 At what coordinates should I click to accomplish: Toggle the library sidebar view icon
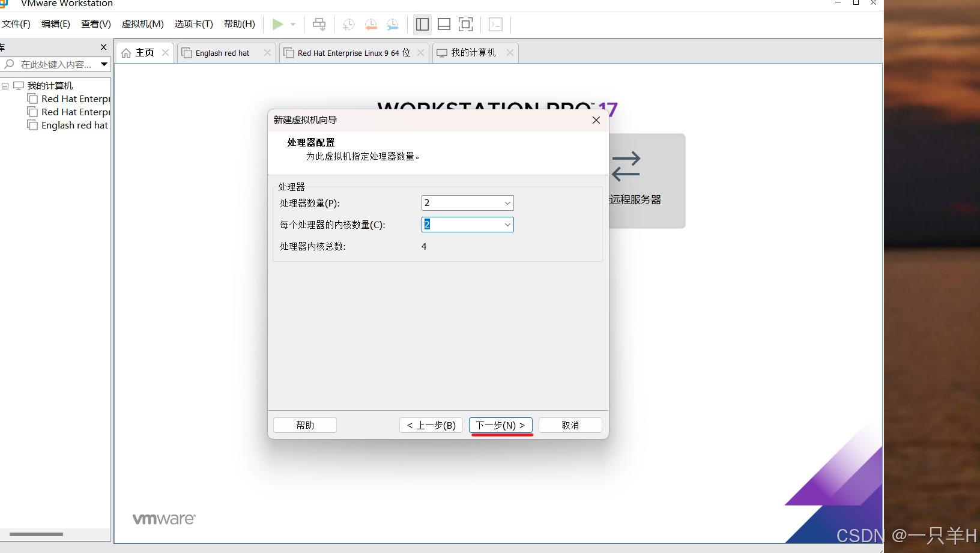point(423,25)
